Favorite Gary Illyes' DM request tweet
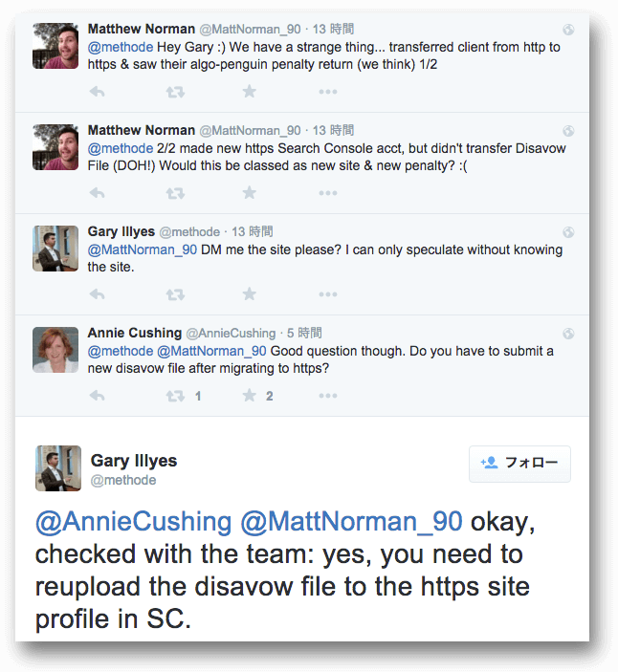 coord(249,294)
